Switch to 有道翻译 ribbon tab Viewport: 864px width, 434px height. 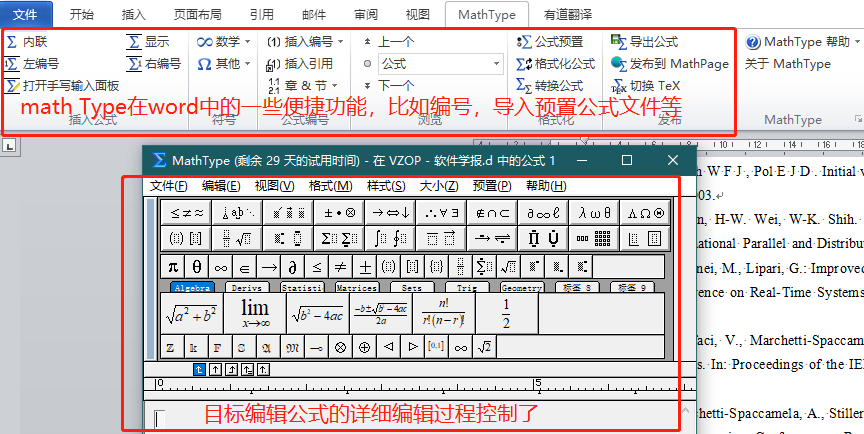568,14
